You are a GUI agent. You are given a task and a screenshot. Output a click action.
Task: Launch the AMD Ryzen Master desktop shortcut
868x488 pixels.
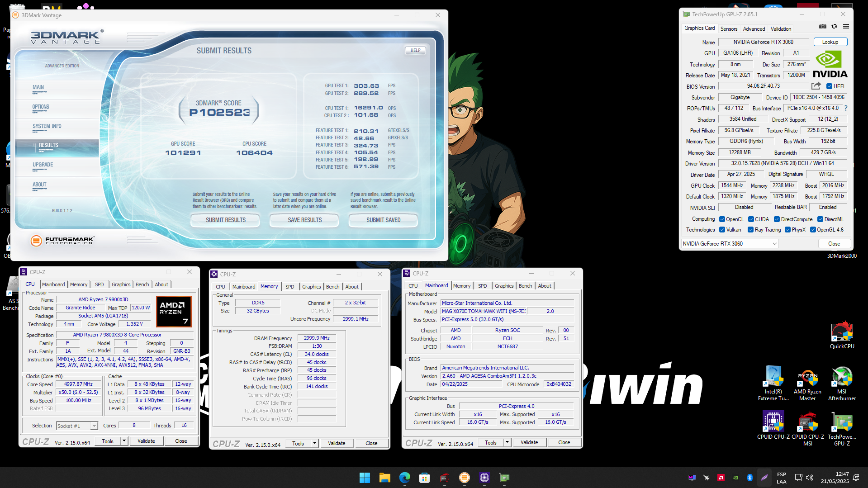(807, 383)
